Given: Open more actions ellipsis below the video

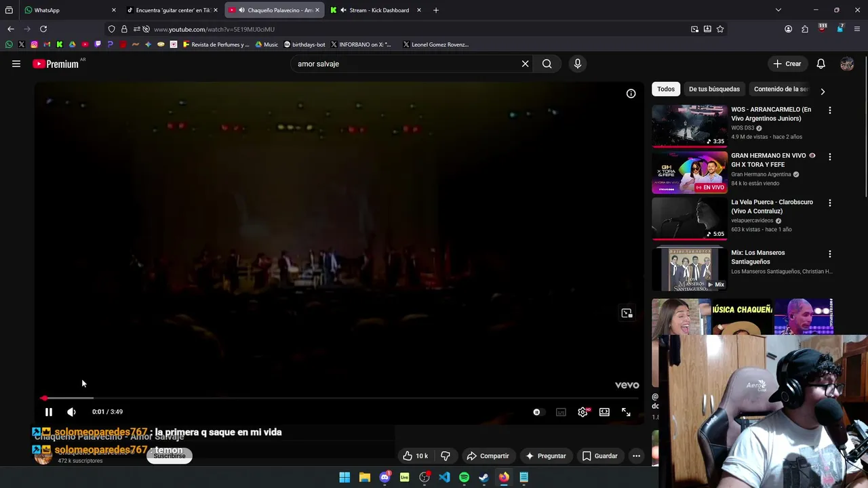Looking at the screenshot, I should [x=636, y=456].
